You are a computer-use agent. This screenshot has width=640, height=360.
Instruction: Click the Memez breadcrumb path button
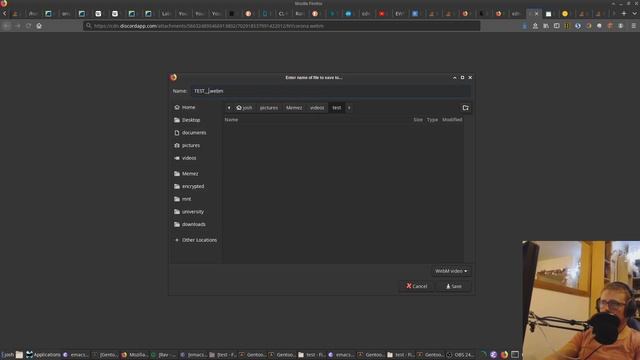click(294, 108)
